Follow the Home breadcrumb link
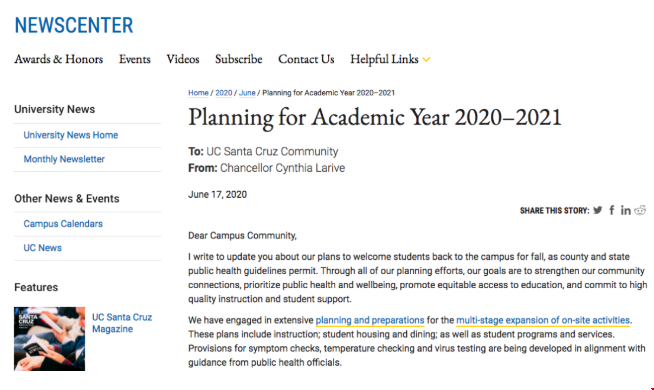The width and height of the screenshot is (654, 390). 198,93
